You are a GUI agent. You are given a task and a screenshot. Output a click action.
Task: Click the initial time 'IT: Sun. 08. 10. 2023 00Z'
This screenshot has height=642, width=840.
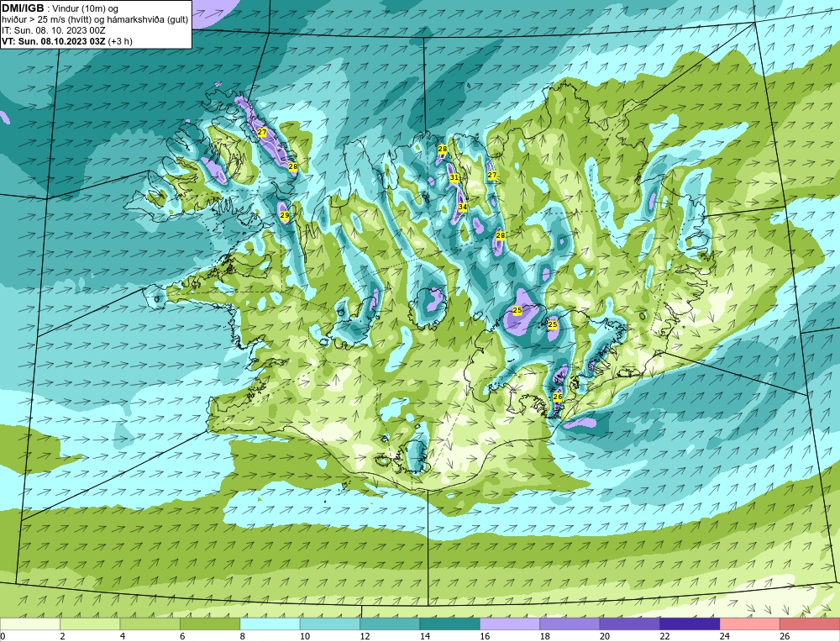coord(52,30)
